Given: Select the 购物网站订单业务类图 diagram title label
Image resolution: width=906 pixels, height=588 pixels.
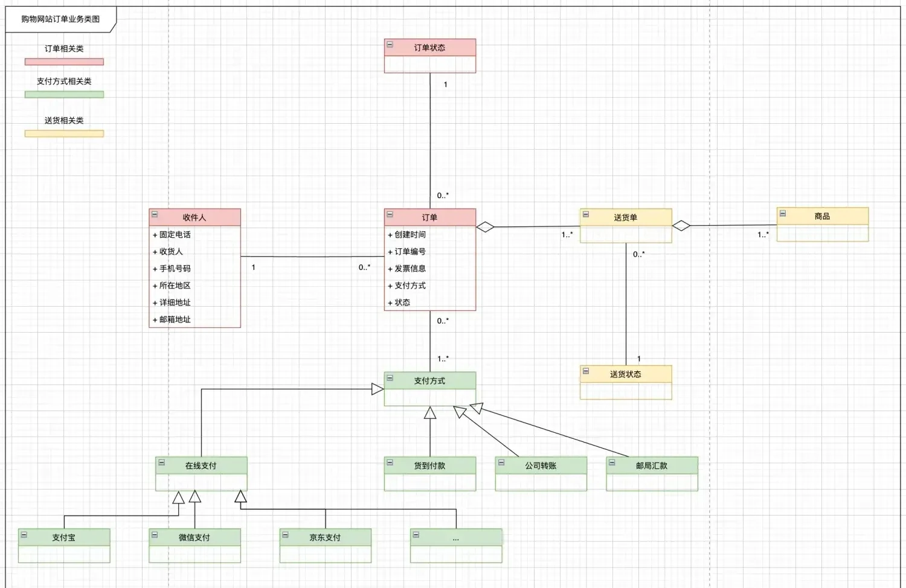Looking at the screenshot, I should point(60,19).
